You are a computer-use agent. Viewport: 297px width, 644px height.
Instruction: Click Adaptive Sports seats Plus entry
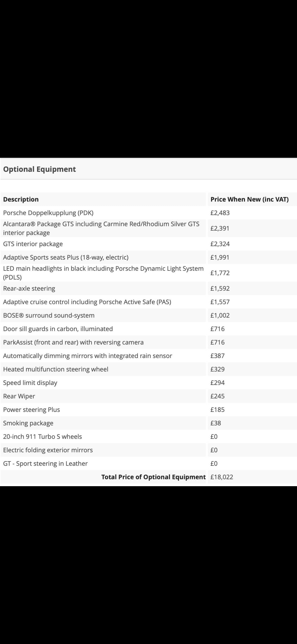point(66,257)
